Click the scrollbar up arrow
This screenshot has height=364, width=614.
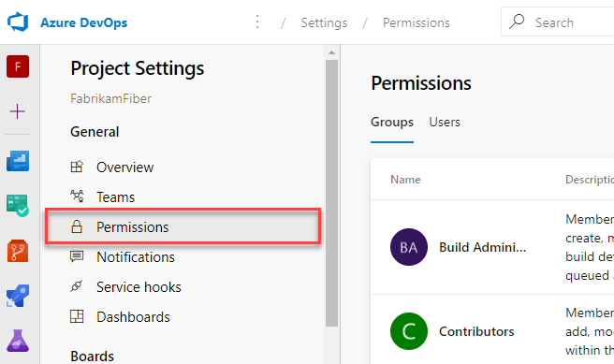coord(331,52)
